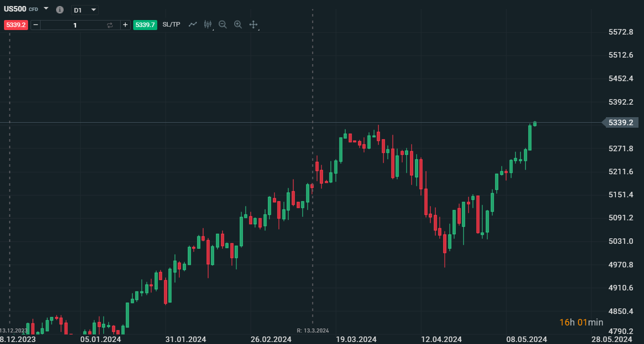Open the candlestick chart type menu
This screenshot has height=344, width=644.
208,24
